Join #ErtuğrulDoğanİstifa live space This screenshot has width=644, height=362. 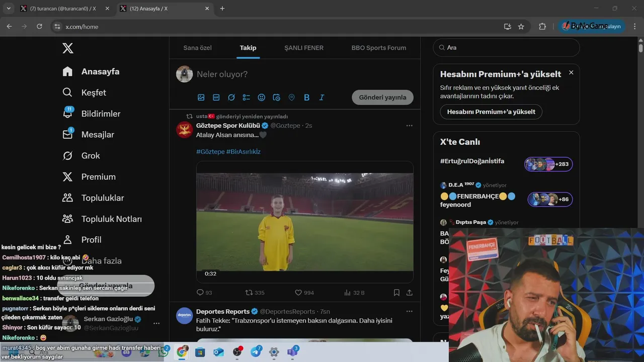(x=472, y=161)
